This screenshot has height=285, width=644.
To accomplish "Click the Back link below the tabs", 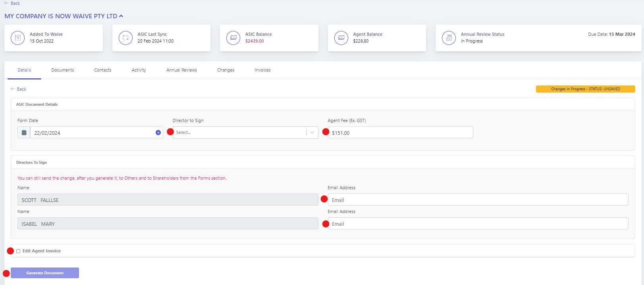I will (19, 89).
